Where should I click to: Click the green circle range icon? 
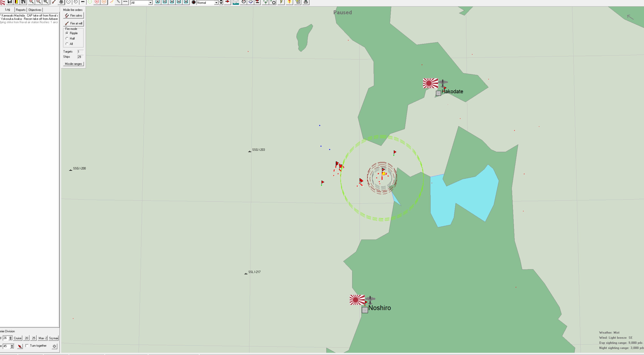(90, 2)
